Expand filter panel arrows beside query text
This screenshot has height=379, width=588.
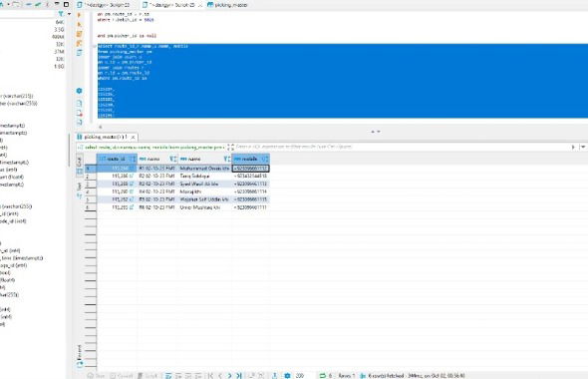pos(230,147)
